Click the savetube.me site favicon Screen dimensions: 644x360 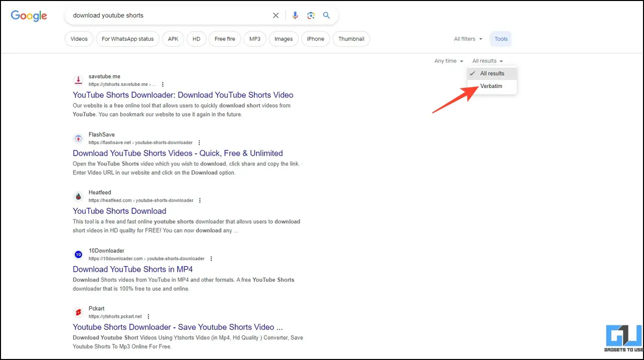click(78, 80)
